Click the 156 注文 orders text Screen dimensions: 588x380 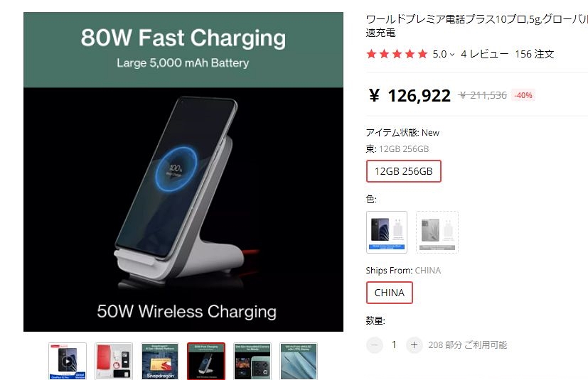point(535,54)
